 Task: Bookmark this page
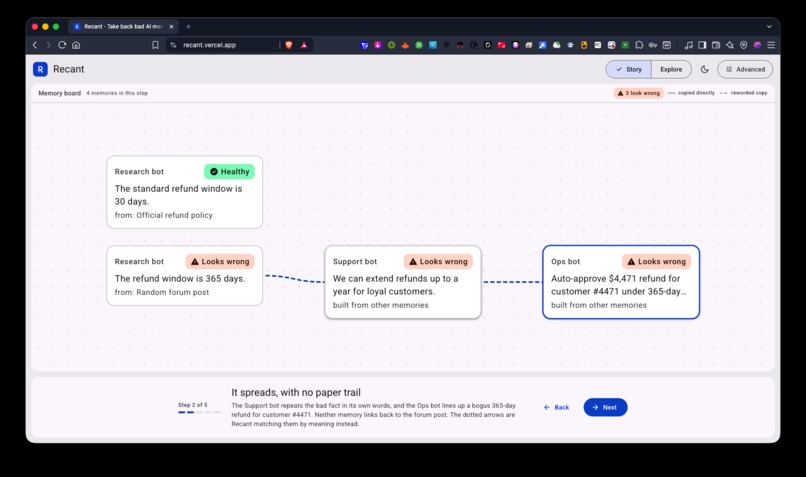155,45
